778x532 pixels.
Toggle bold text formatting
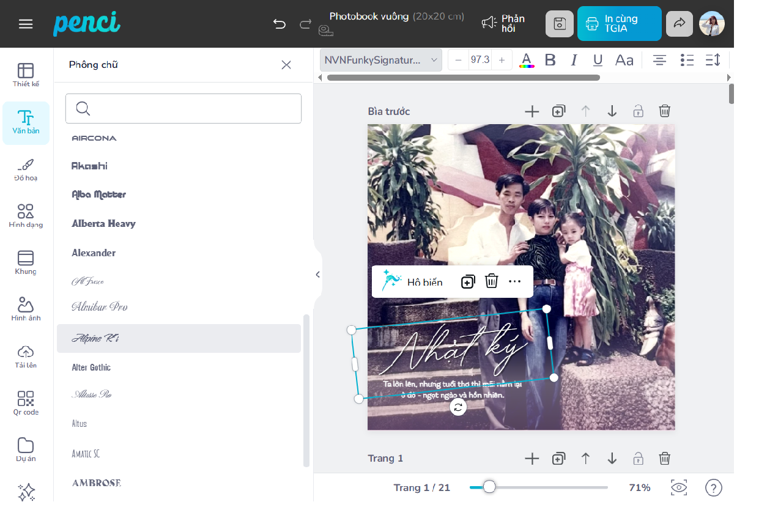(550, 60)
